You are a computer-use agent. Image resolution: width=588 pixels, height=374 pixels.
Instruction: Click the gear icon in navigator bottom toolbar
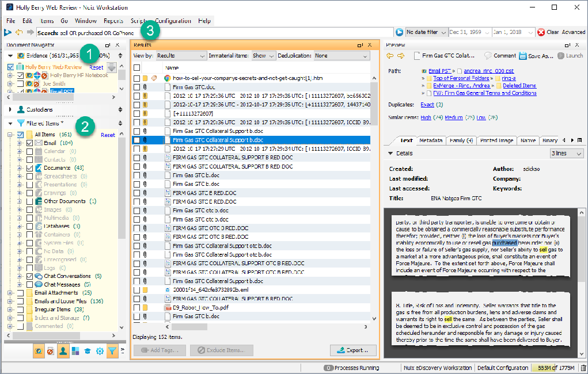point(100,351)
